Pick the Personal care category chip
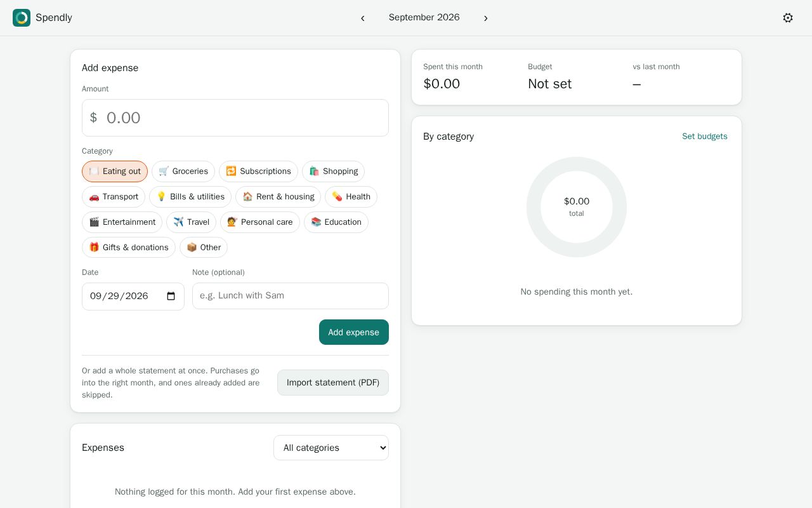The height and width of the screenshot is (508, 812). pyautogui.click(x=260, y=222)
